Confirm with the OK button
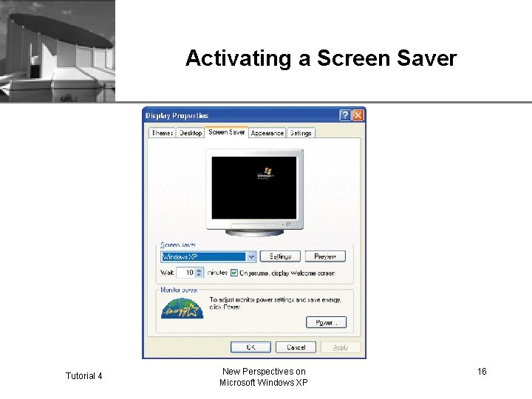This screenshot has width=532, height=399. [250, 347]
